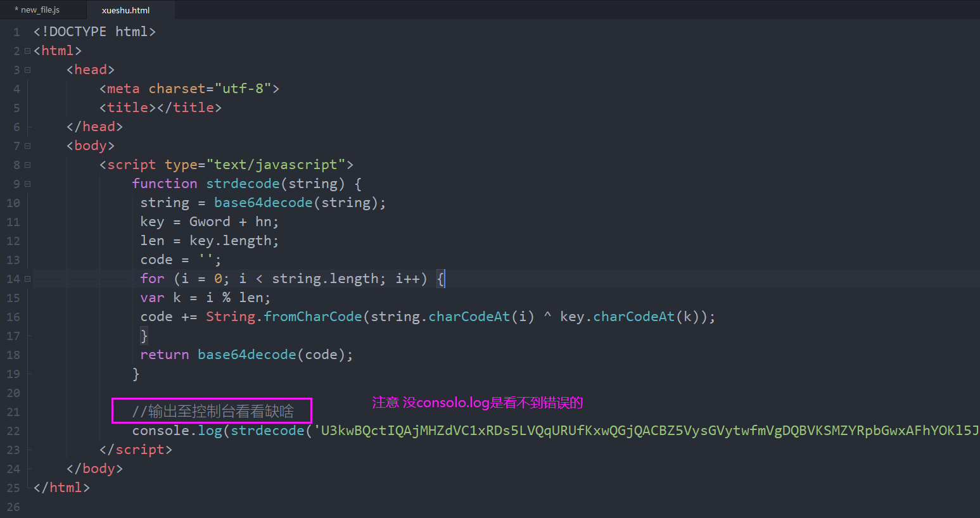
Task: Fold the strdecode function on line 9
Action: click(27, 184)
